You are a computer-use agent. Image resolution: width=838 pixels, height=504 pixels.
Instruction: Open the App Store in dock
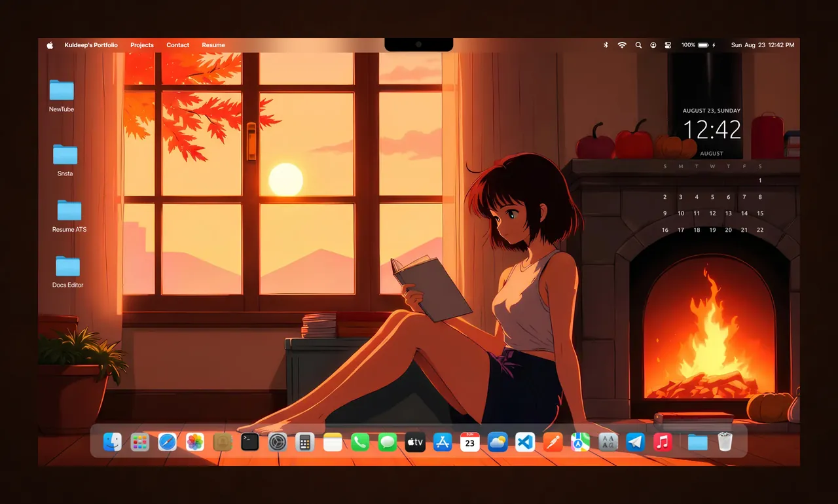click(443, 442)
